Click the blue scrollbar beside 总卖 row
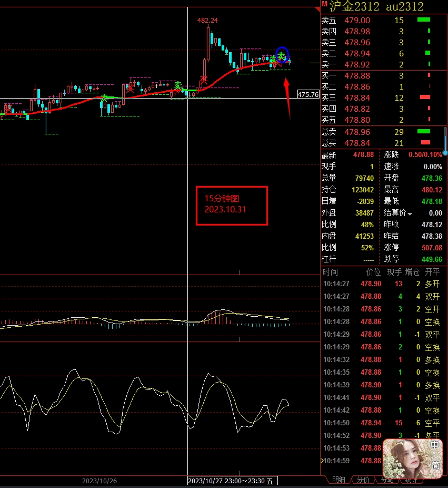Viewport: 448px width, 488px height. pyautogui.click(x=445, y=141)
